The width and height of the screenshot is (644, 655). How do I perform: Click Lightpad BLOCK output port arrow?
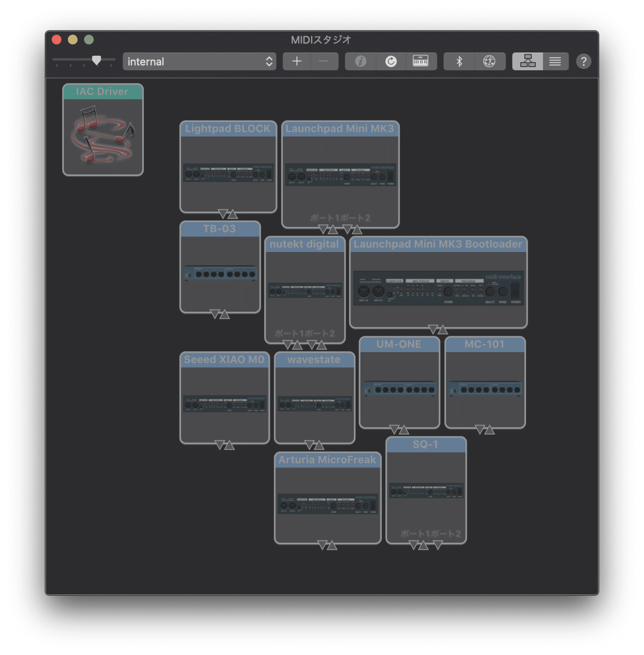pyautogui.click(x=223, y=214)
